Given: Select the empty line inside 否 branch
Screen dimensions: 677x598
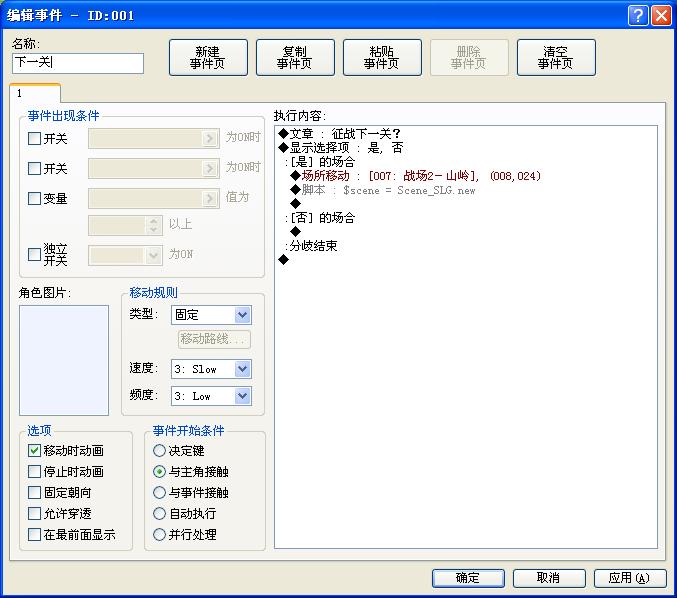Looking at the screenshot, I should pos(295,231).
